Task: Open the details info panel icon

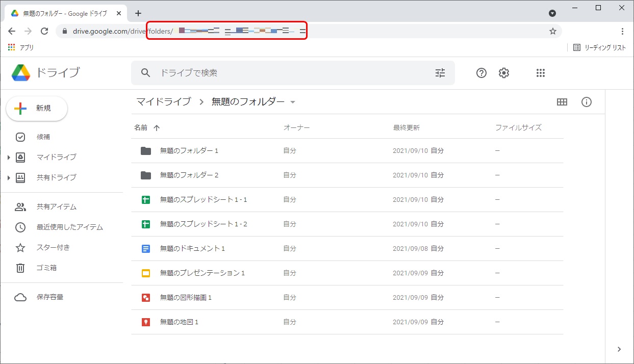Action: click(586, 102)
